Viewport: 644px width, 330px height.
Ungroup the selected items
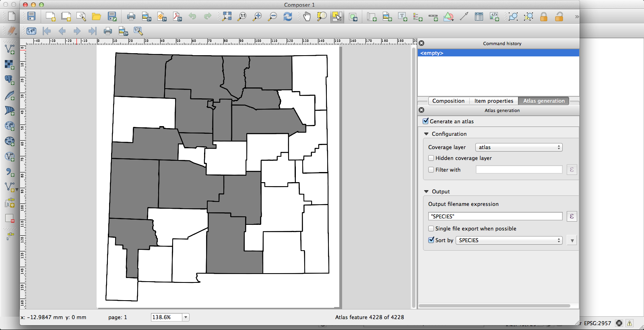point(528,17)
